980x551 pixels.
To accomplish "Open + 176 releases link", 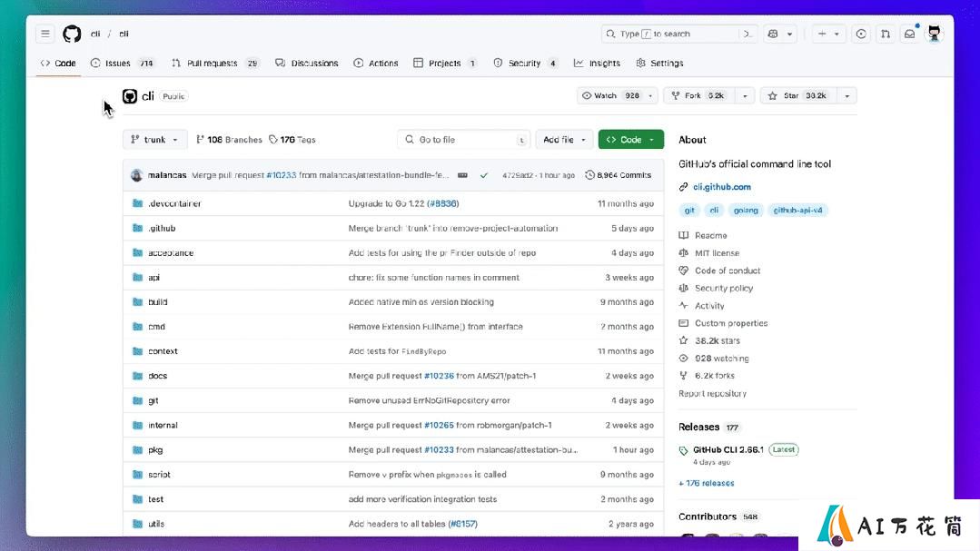I will click(707, 483).
